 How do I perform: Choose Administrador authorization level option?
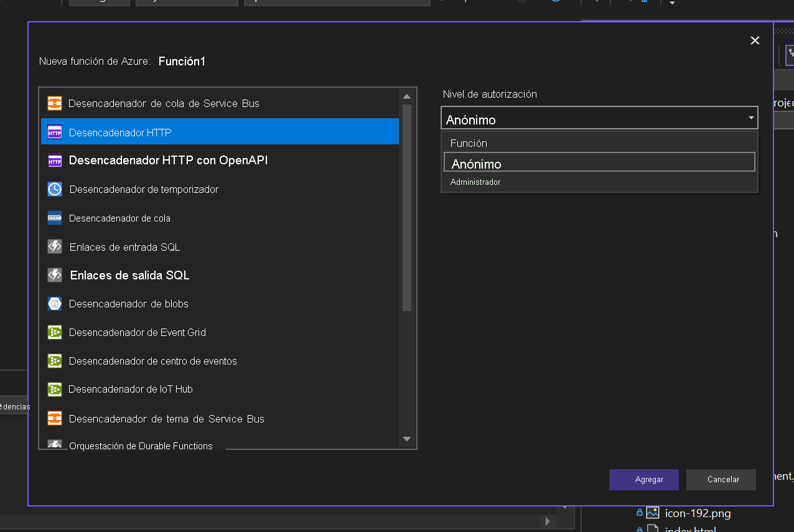tap(599, 182)
